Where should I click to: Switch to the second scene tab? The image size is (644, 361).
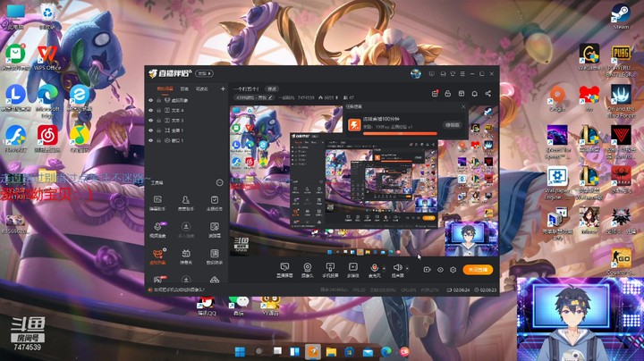[x=184, y=88]
